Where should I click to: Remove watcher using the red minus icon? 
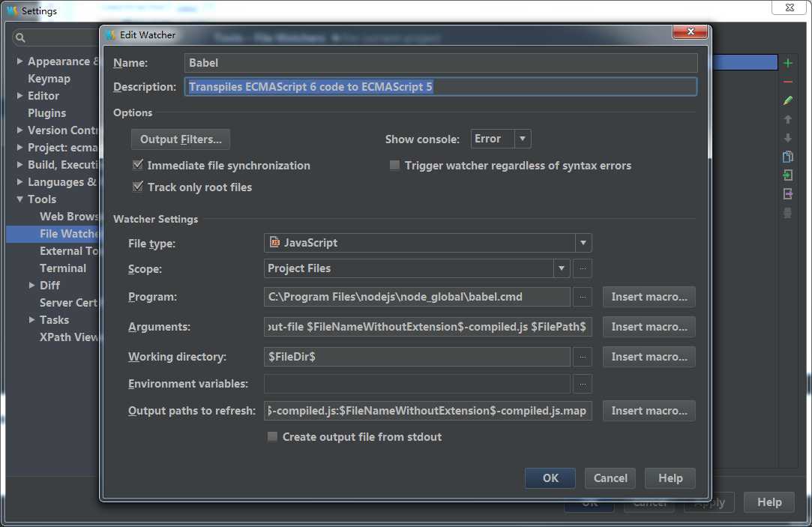click(788, 82)
